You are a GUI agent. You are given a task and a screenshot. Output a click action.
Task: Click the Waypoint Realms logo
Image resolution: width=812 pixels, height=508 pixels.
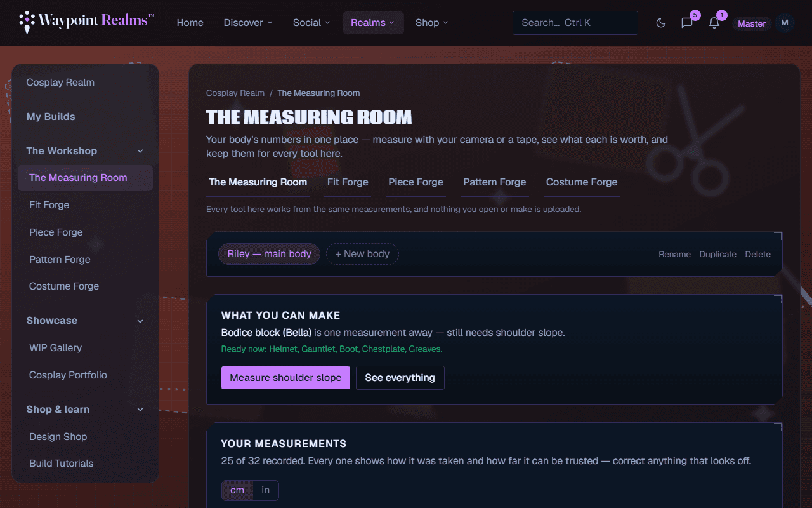coord(86,22)
